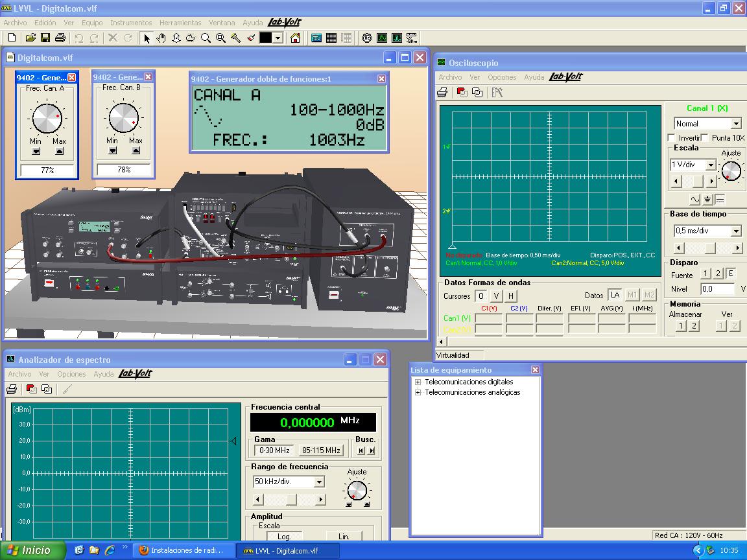Select the hand pan tool

(161, 38)
